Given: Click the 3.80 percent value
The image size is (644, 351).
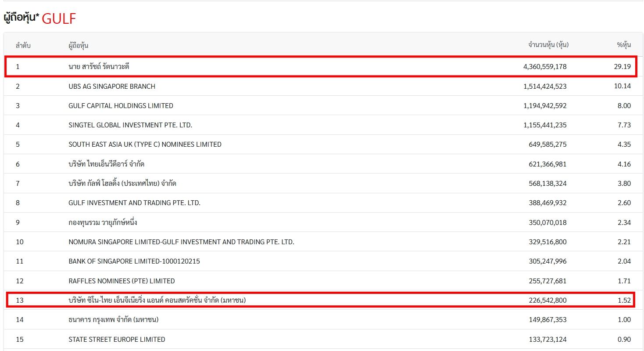Looking at the screenshot, I should [624, 183].
